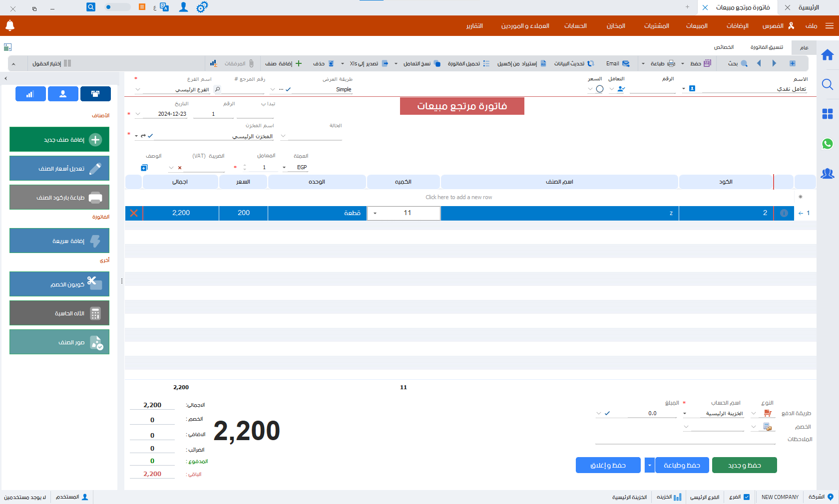Click the red delete row X icon
The height and width of the screenshot is (504, 839).
[134, 213]
